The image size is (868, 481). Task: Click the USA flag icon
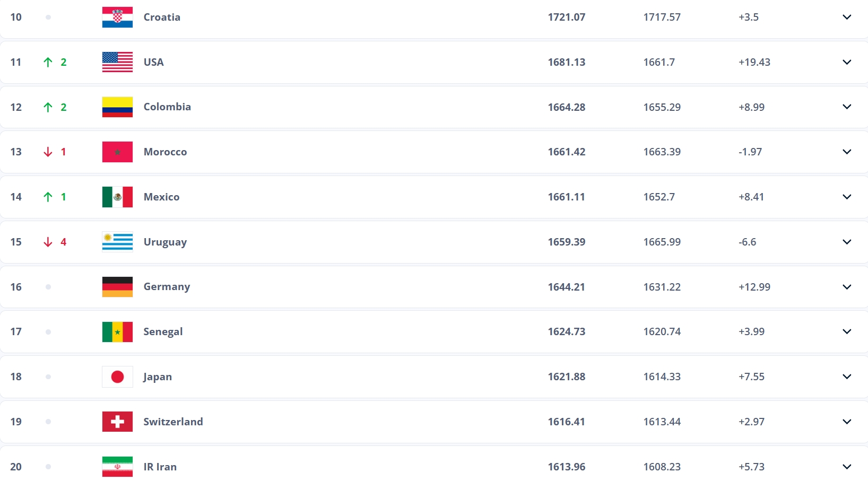pos(117,62)
